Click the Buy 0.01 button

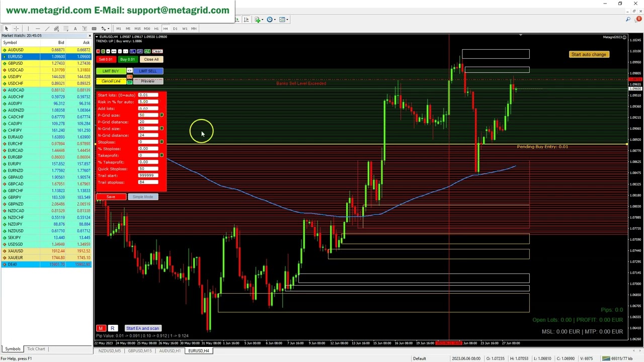tap(128, 59)
